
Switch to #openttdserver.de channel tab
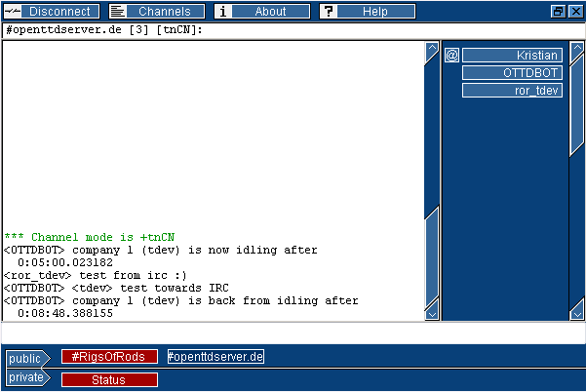(x=215, y=357)
